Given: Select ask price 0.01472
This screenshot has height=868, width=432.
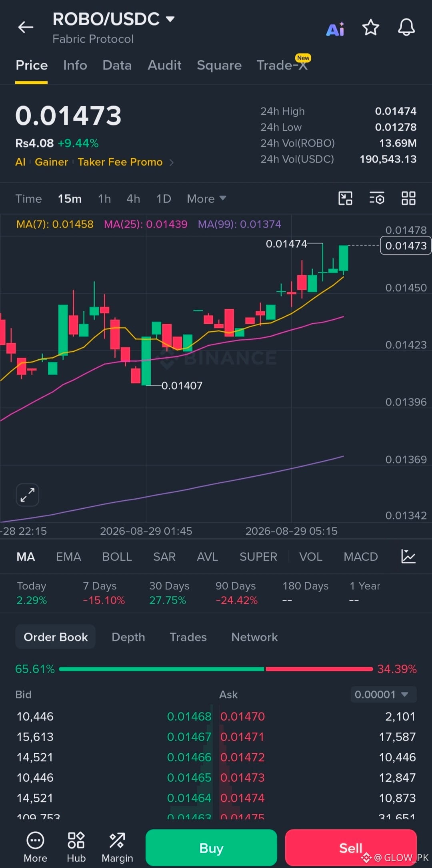Looking at the screenshot, I should click(x=242, y=757).
